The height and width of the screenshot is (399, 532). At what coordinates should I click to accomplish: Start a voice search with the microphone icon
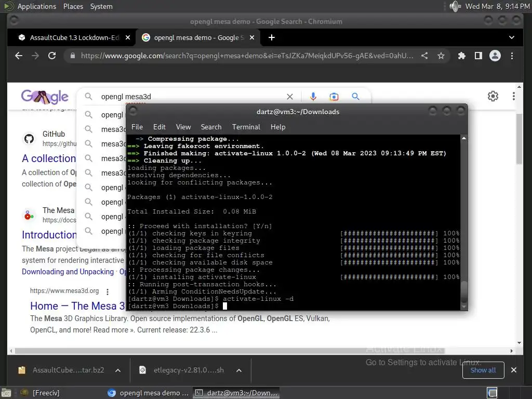pyautogui.click(x=313, y=97)
